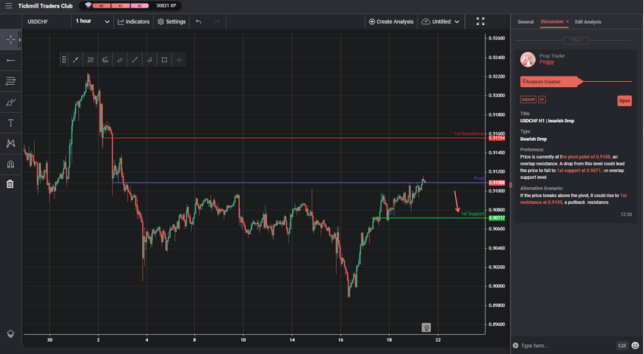Click the red 1st Resistance line label

tap(469, 134)
